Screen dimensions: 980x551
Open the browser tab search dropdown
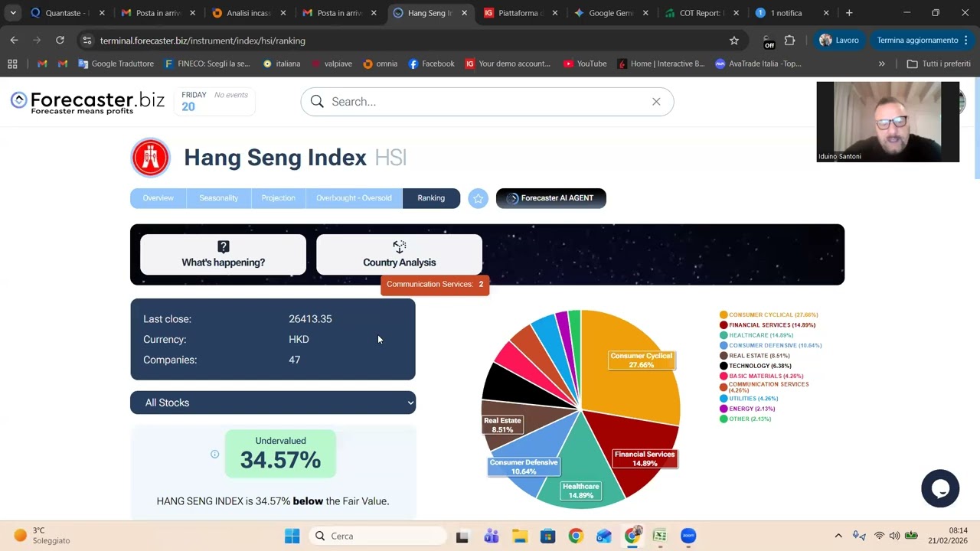(13, 13)
